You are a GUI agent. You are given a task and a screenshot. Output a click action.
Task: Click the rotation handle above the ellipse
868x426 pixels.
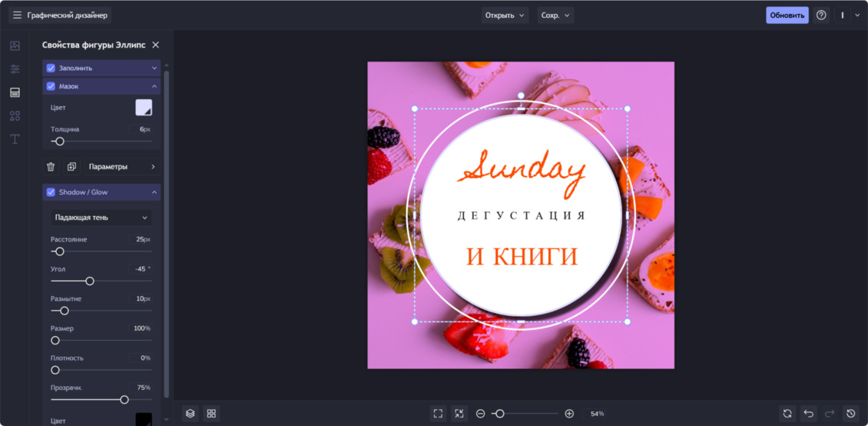[521, 96]
